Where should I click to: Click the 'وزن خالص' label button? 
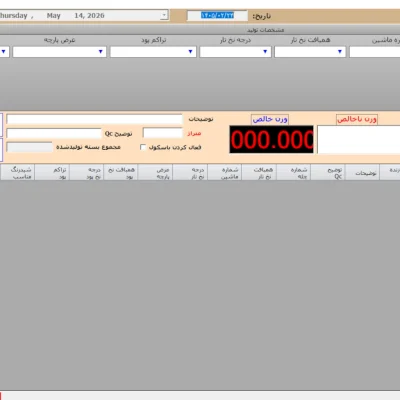tap(270, 119)
